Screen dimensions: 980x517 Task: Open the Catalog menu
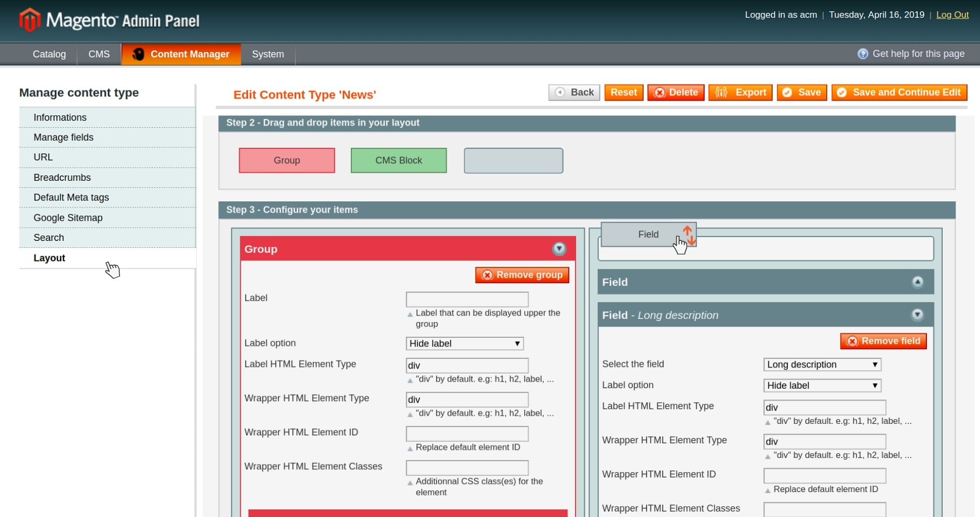[49, 54]
